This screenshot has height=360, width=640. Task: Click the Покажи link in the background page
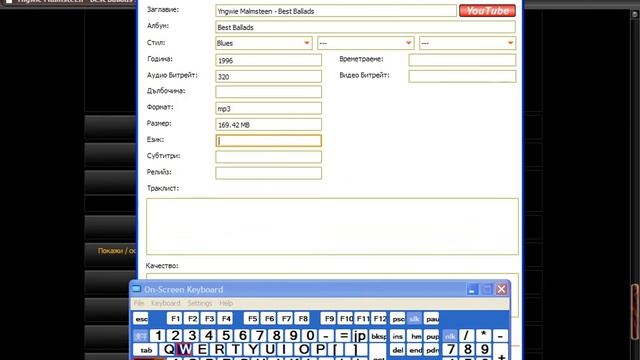pos(116,251)
